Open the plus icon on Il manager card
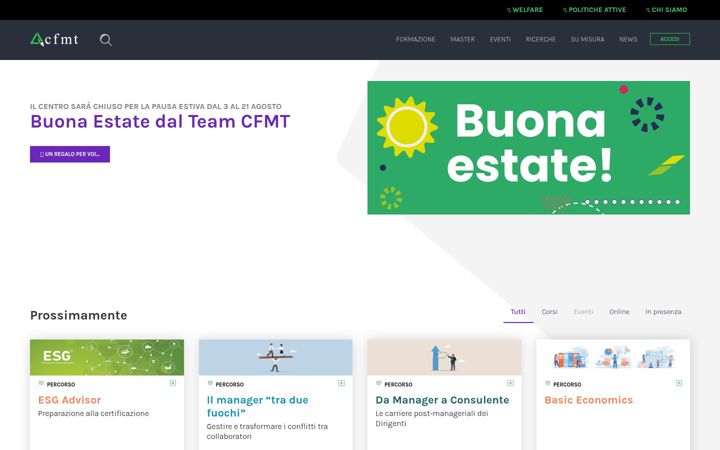The width and height of the screenshot is (720, 450). [x=341, y=383]
